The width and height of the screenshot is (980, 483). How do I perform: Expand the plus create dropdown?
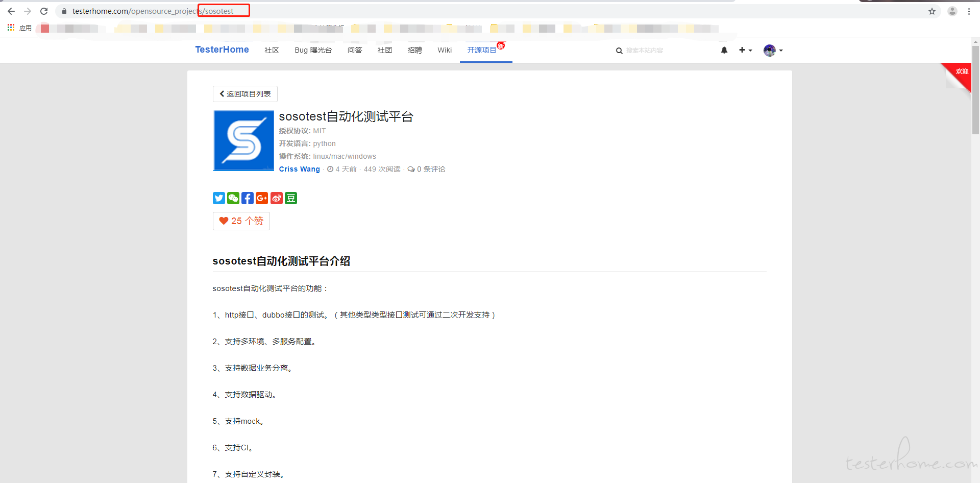pos(745,50)
